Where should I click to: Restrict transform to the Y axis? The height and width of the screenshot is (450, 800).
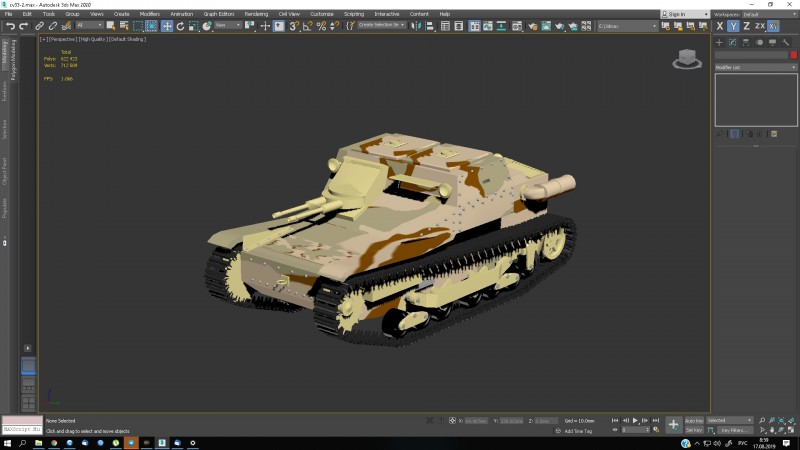pyautogui.click(x=733, y=26)
